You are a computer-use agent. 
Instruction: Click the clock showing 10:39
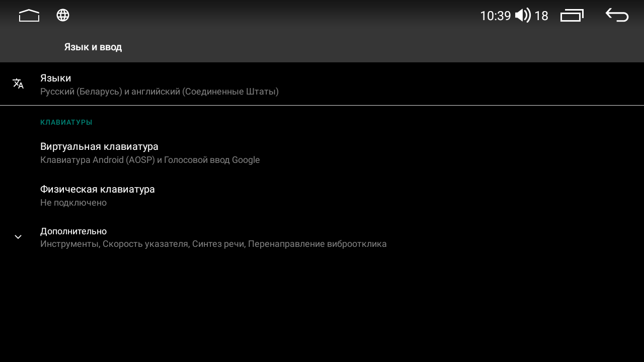pos(495,16)
